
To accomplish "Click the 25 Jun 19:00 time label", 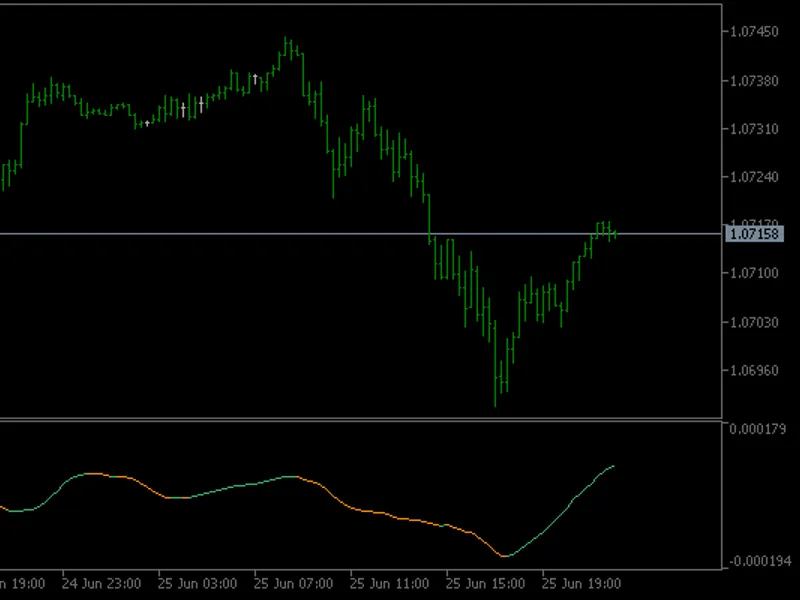I will click(581, 584).
